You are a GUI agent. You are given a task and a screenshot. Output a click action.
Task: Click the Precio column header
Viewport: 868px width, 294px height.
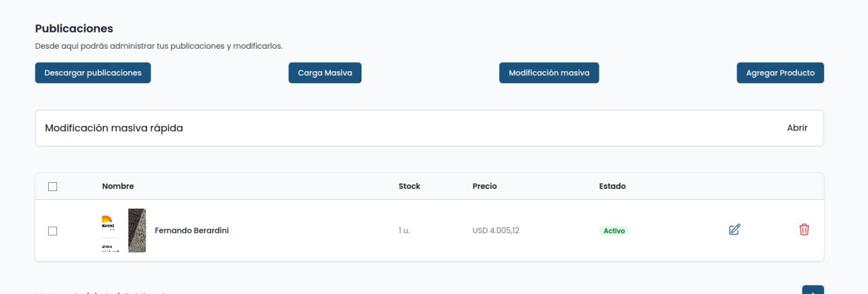484,186
